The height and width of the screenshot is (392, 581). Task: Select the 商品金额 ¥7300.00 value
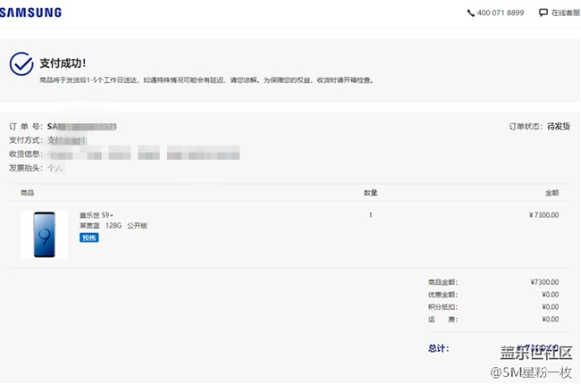pyautogui.click(x=544, y=282)
